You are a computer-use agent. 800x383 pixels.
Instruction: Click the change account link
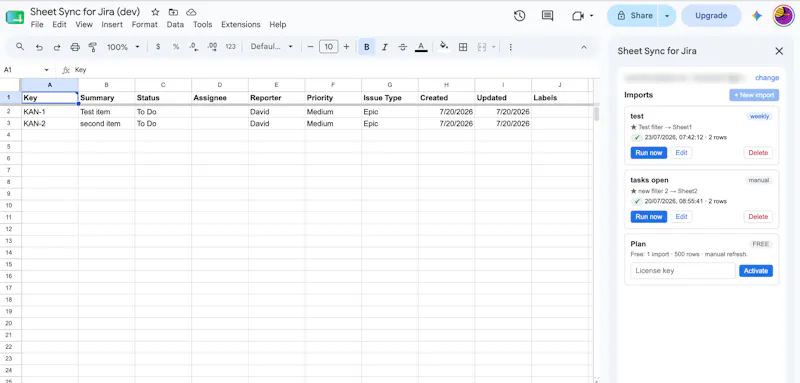767,78
